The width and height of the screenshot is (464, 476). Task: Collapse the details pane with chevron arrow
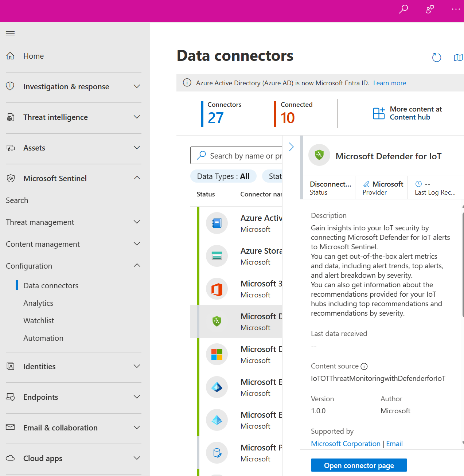pos(291,147)
